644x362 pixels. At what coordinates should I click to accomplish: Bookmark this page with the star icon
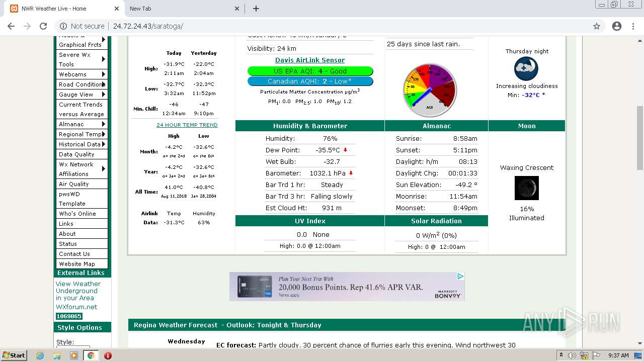[x=597, y=26]
